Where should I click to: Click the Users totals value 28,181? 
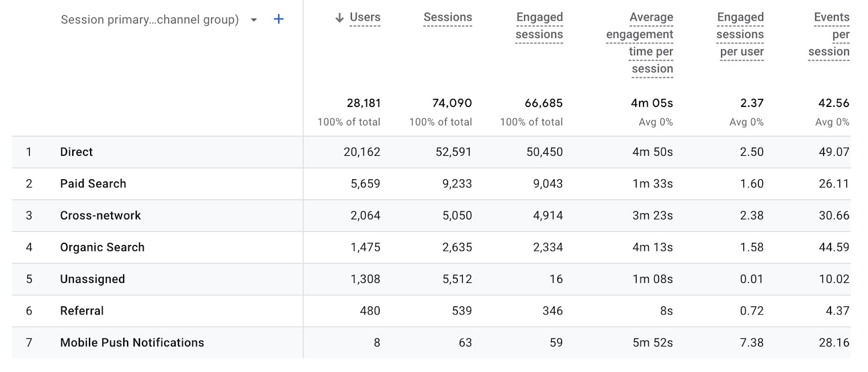363,103
